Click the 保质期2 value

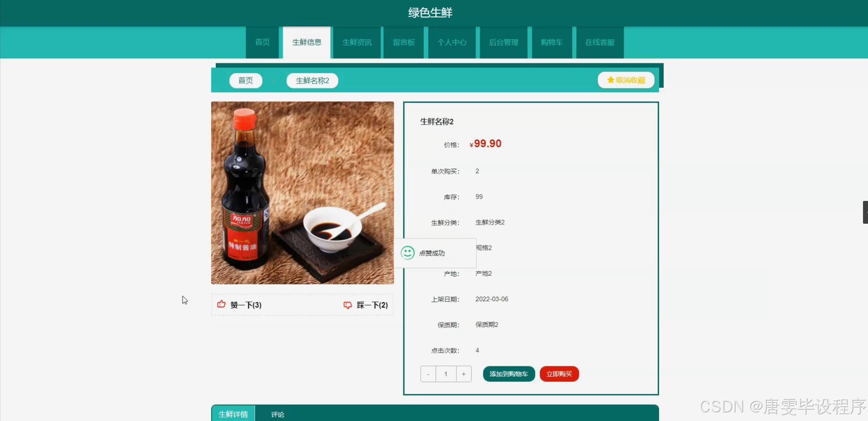487,325
